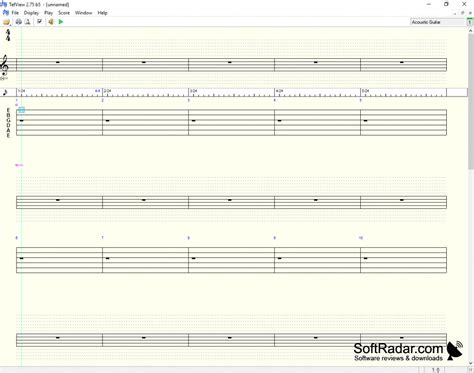Click the status bar value 1.0
The height and width of the screenshot is (373, 474).
436,370
